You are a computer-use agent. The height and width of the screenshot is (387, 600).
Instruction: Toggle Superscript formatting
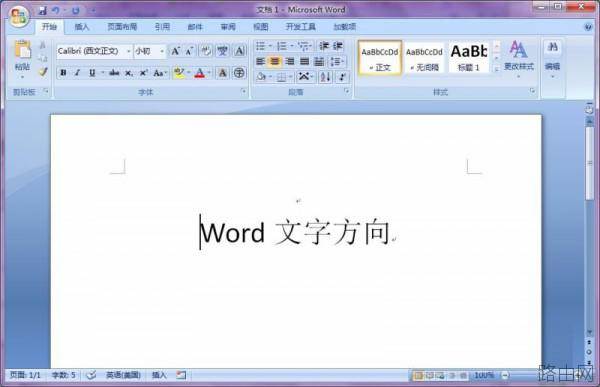click(143, 73)
